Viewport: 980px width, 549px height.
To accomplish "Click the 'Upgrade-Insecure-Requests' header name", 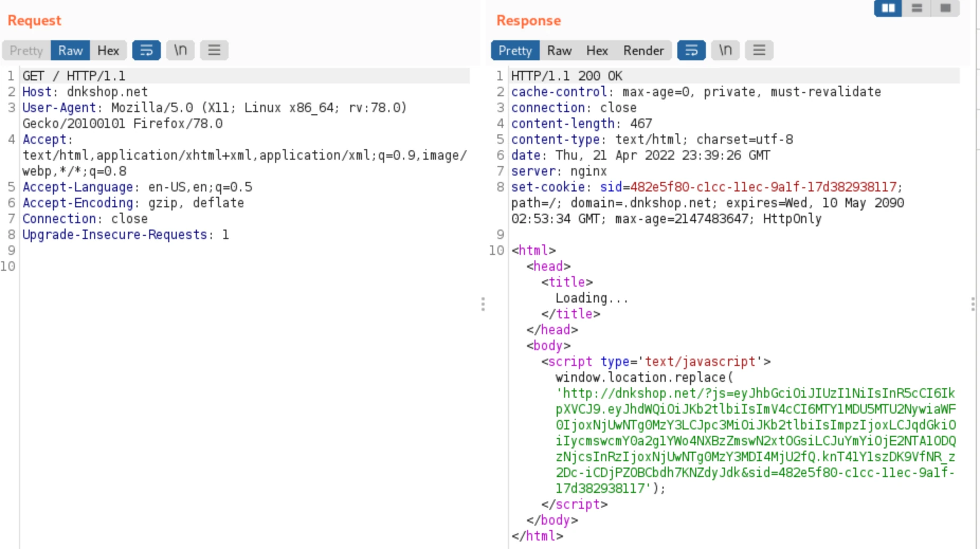I will 115,235.
